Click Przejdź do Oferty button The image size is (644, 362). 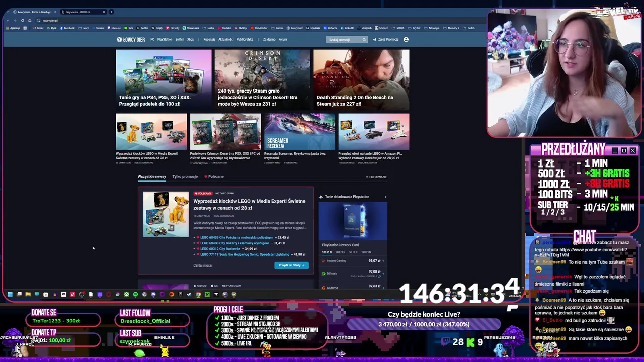(x=291, y=265)
